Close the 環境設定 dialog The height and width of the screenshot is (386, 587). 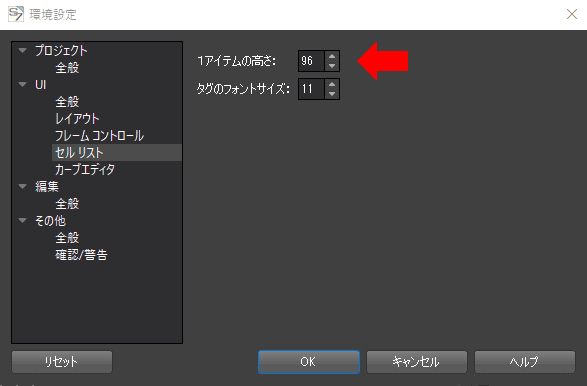572,14
